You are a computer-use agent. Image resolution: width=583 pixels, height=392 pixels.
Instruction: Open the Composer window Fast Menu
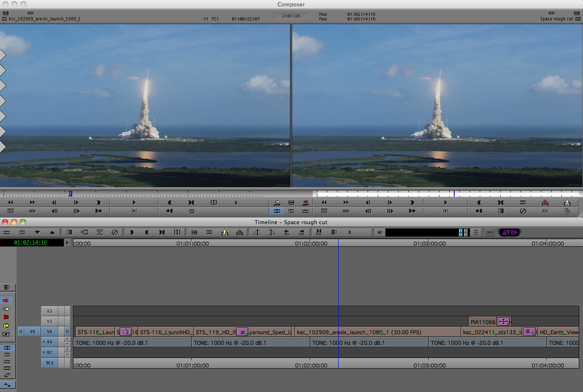click(5, 13)
